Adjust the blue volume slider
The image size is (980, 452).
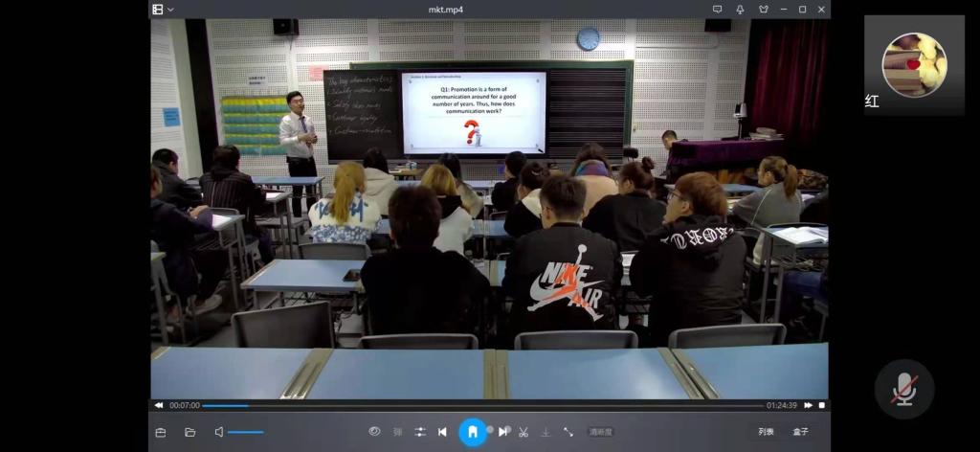tap(246, 432)
